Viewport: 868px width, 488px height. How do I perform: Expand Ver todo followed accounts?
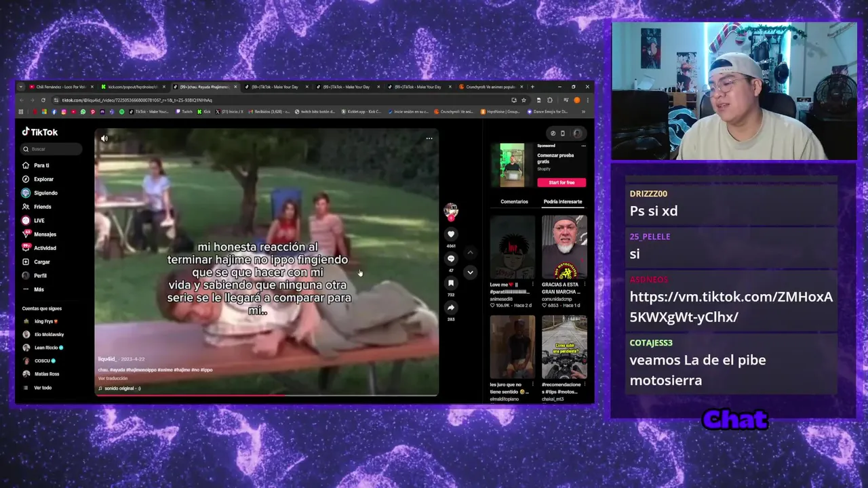click(x=37, y=388)
